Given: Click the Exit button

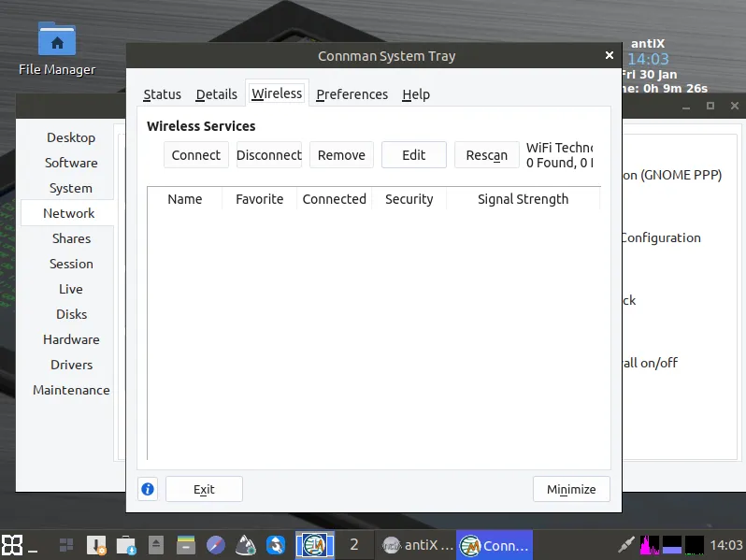Looking at the screenshot, I should (x=204, y=489).
